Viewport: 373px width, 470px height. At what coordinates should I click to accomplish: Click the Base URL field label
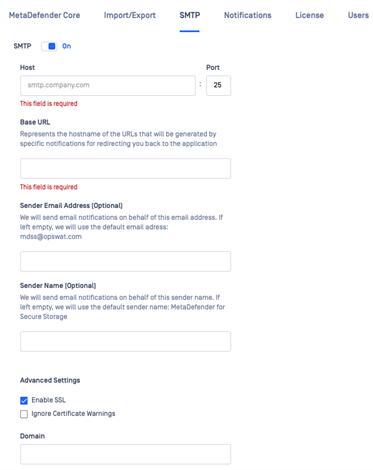coord(35,122)
